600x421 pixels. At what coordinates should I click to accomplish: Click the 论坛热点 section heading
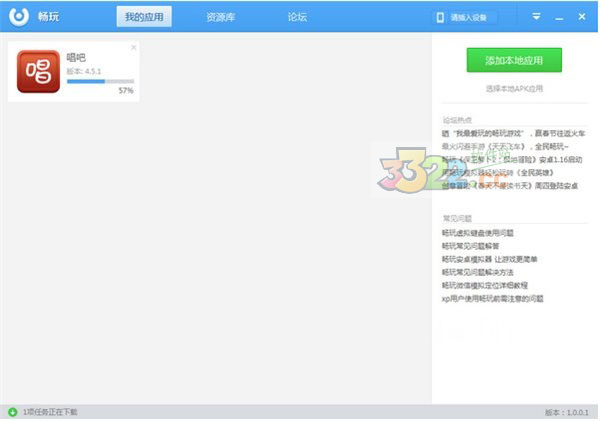(x=457, y=120)
